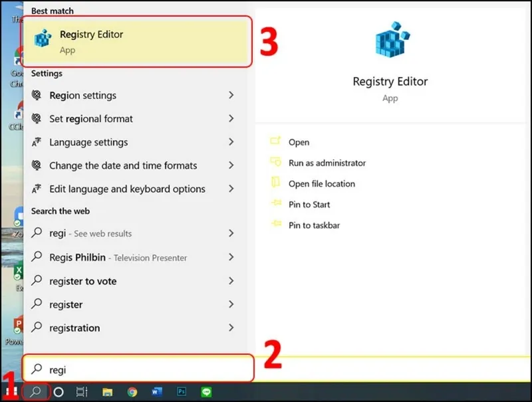Open Task View icon on taskbar

(x=81, y=392)
